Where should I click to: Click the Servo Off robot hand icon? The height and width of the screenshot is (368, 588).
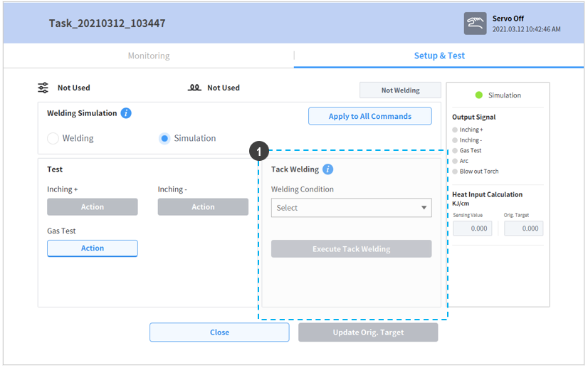point(475,23)
